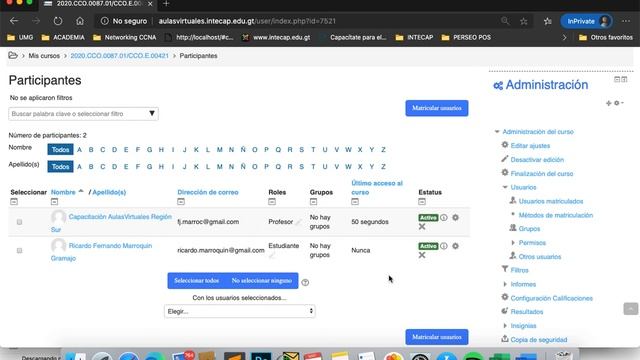Go back with the browser back arrow

[x=14, y=21]
